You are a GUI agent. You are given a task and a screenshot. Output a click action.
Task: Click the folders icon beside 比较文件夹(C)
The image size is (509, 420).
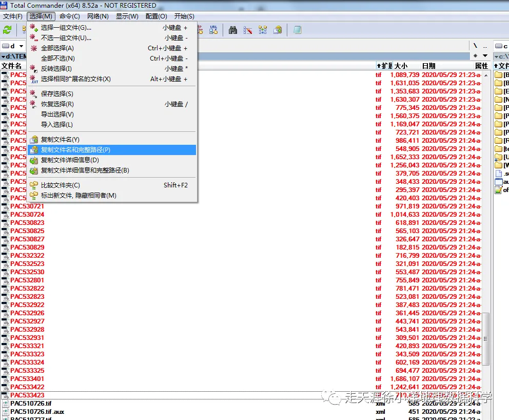point(34,185)
